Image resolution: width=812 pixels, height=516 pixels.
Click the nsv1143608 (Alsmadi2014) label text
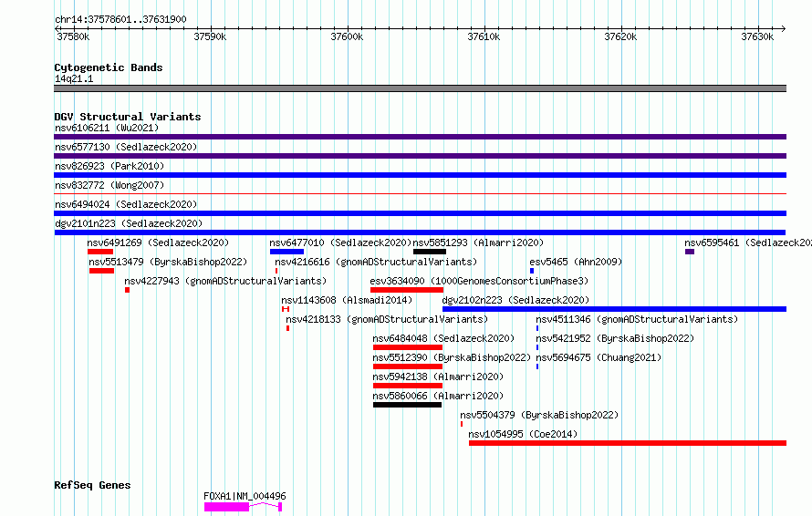(347, 300)
